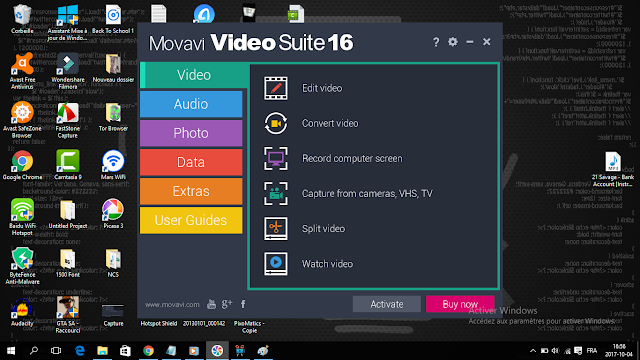Show hidden system tray icons
Screen dimensions: 640x360
tap(533, 351)
